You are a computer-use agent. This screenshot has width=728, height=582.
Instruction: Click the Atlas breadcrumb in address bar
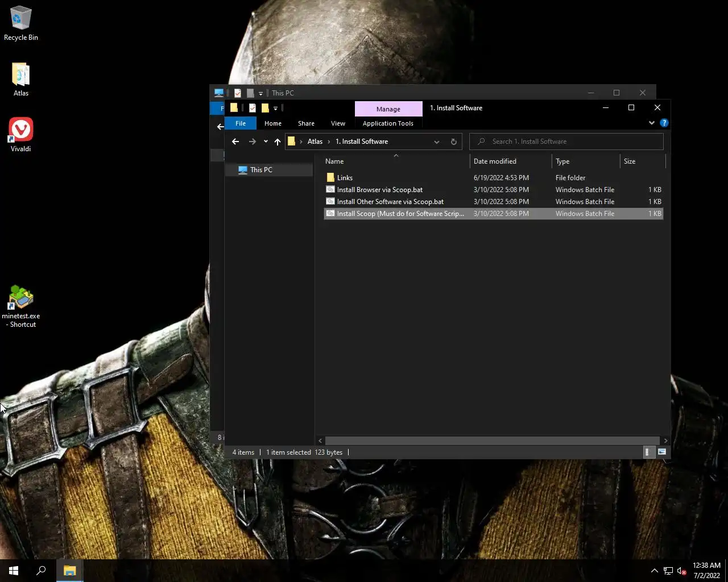315,142
